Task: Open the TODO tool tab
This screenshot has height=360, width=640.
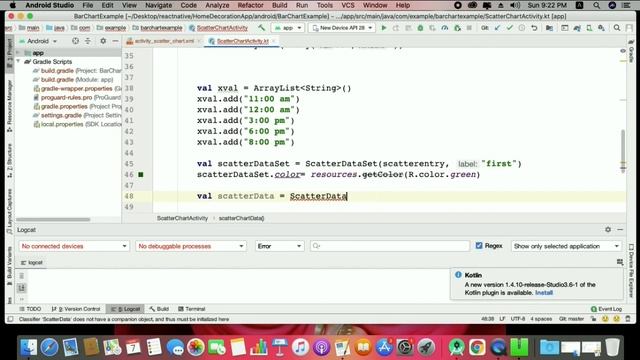Action: coord(30,309)
